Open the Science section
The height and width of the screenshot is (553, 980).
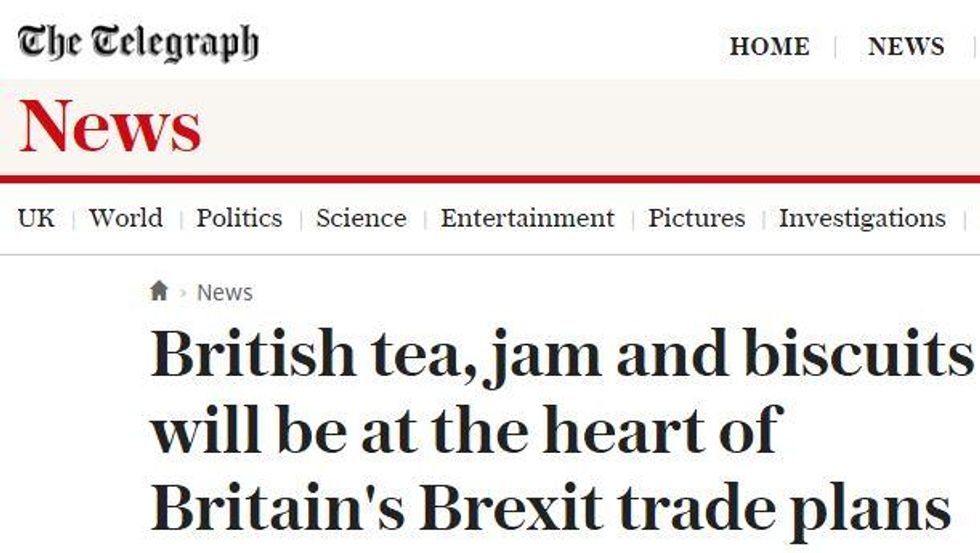tap(361, 218)
